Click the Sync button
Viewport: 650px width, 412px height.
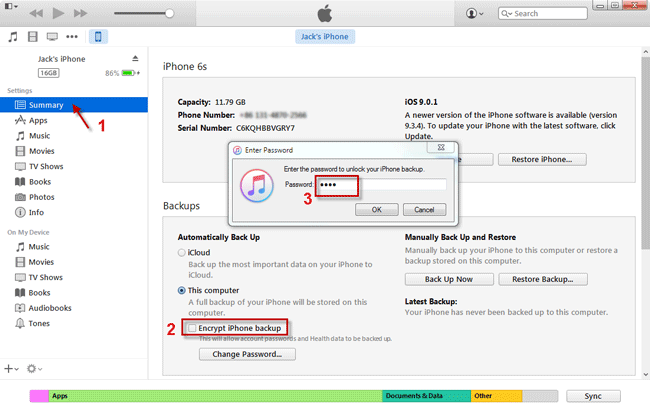(x=593, y=396)
